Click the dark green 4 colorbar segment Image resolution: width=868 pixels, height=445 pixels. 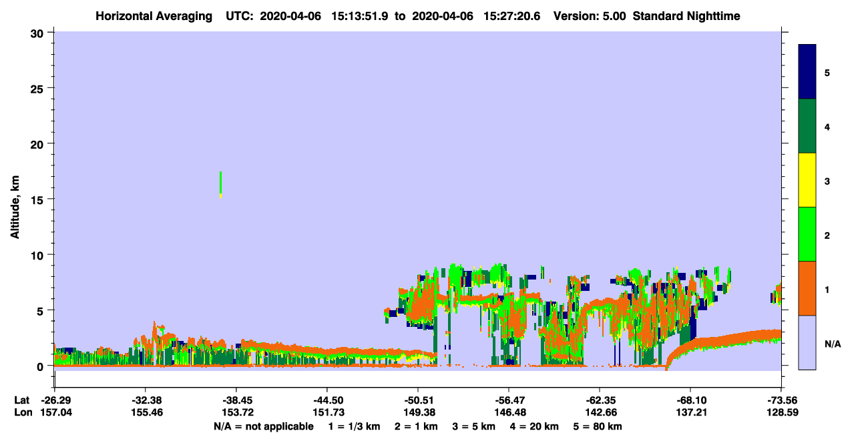807,126
